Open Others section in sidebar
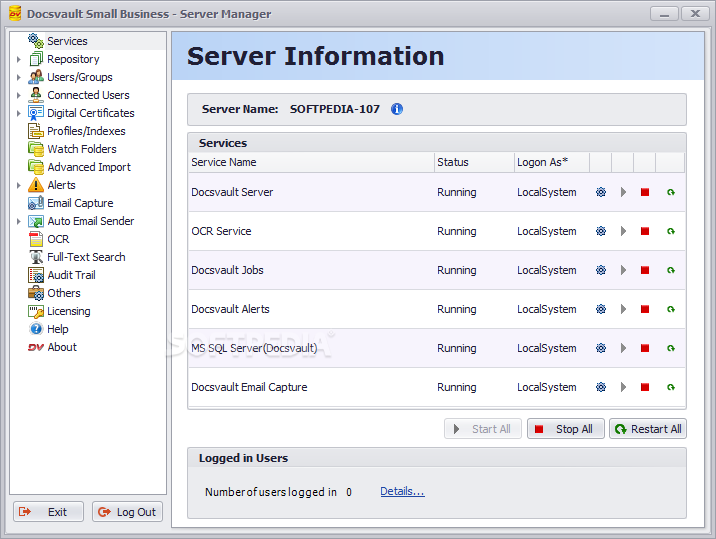716x539 pixels. (63, 293)
